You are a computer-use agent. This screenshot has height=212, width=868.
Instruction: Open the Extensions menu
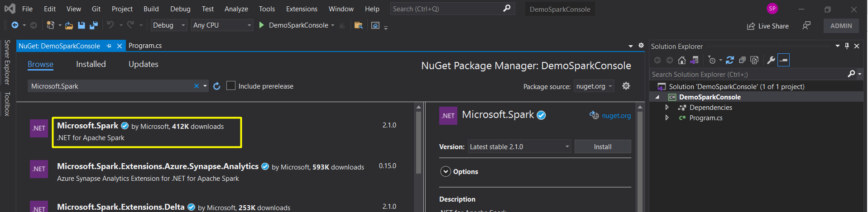pyautogui.click(x=302, y=9)
